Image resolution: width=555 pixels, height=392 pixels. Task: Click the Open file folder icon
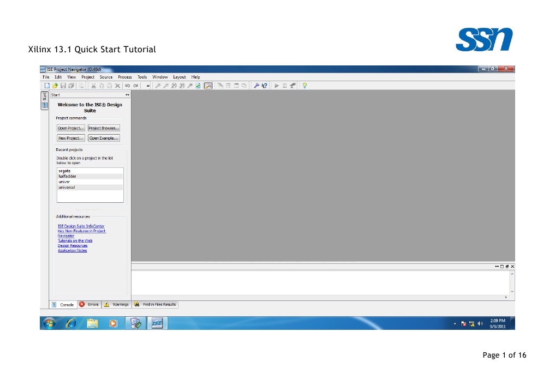click(55, 86)
